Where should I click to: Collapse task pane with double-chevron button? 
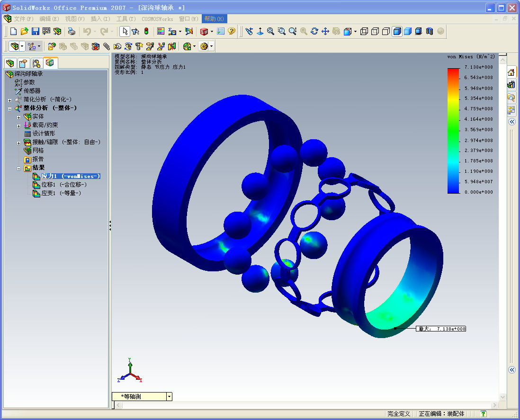[x=511, y=122]
